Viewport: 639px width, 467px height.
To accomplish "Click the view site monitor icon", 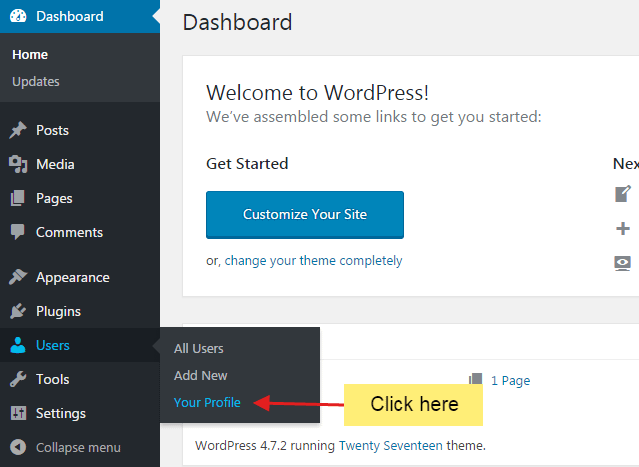I will (623, 263).
